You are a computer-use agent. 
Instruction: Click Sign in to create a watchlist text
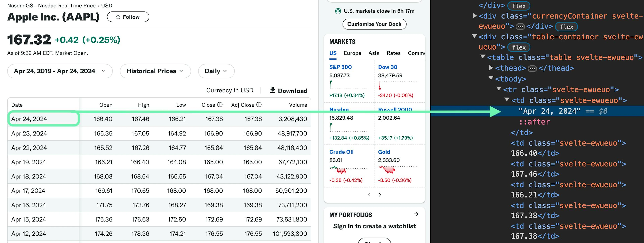pyautogui.click(x=374, y=226)
